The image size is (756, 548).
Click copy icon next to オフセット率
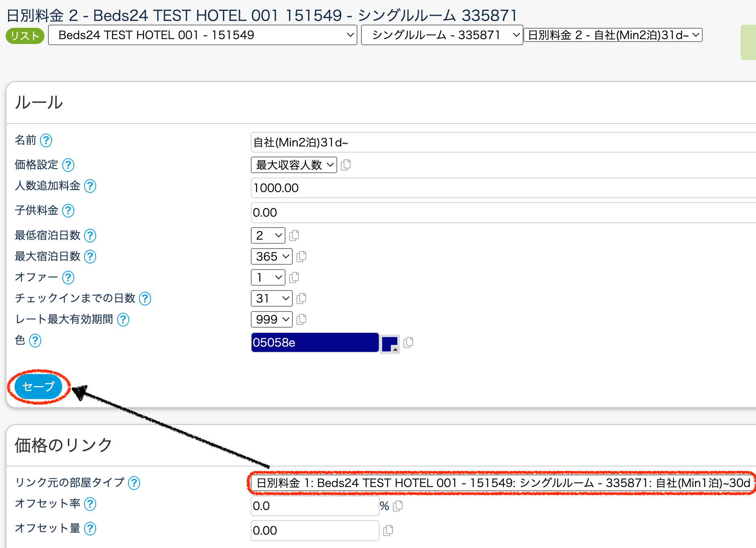click(x=398, y=506)
